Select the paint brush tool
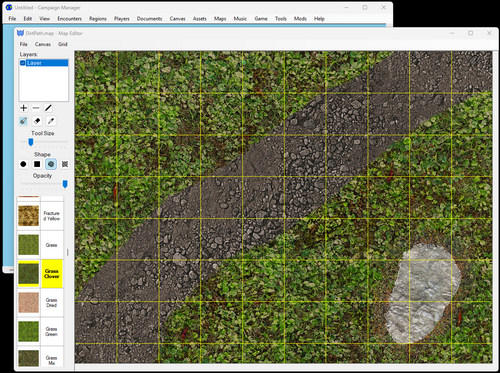The image size is (500, 373). [23, 121]
